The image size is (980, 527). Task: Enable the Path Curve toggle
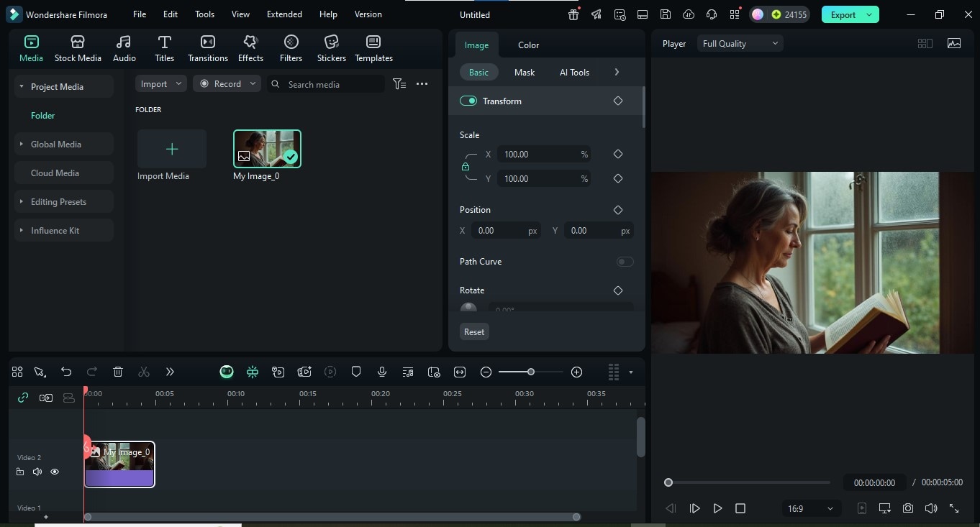(x=625, y=262)
